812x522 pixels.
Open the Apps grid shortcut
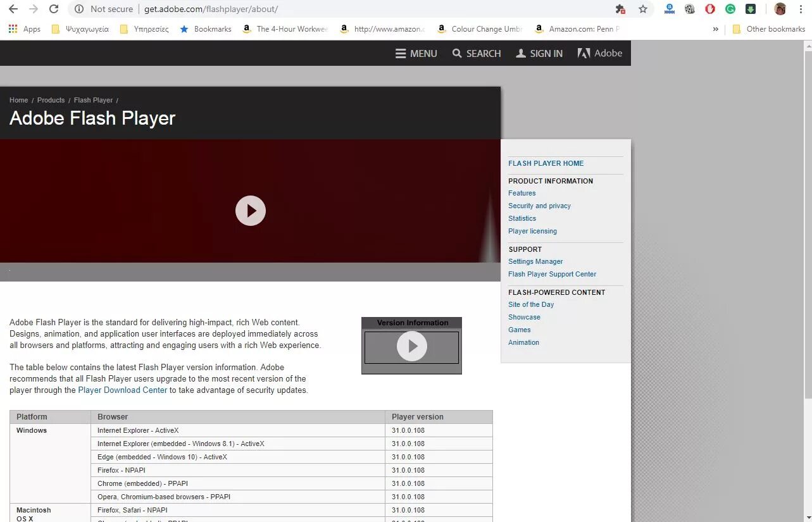click(x=25, y=29)
